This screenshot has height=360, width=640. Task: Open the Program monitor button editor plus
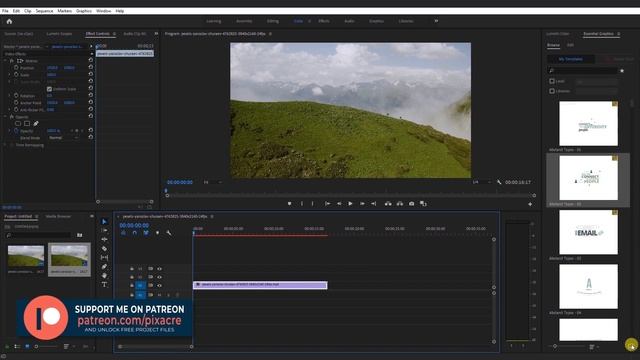click(x=530, y=204)
